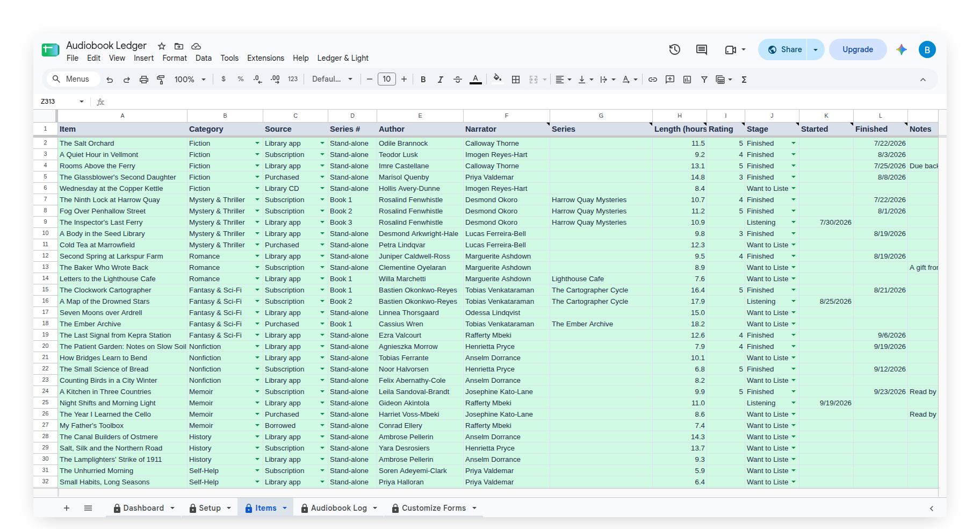Open the Extensions menu
Screen dimensions: 980x529
(265, 58)
